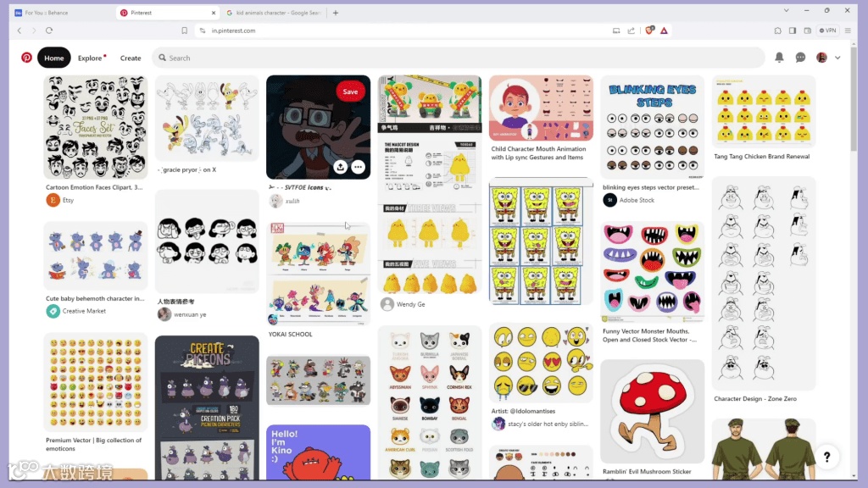
Task: Open the browser main menu
Action: (x=848, y=30)
